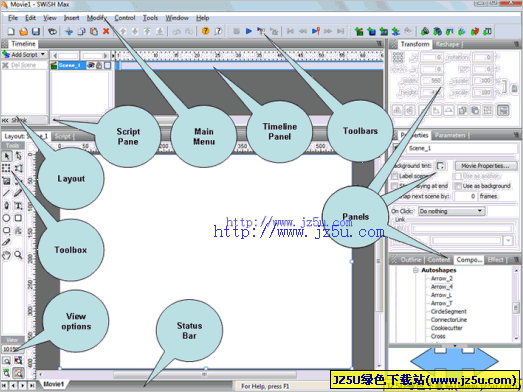The height and width of the screenshot is (392, 523).
Task: Click the Stop playback button
Action: [236, 31]
